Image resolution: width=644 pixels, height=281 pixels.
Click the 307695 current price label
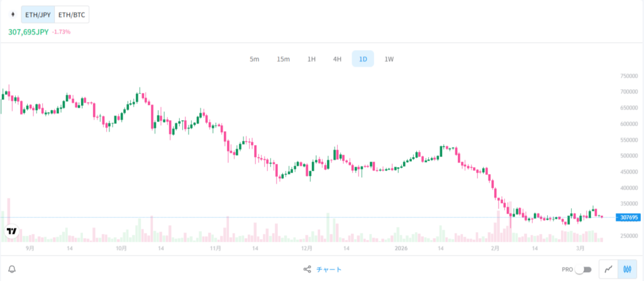coord(628,218)
